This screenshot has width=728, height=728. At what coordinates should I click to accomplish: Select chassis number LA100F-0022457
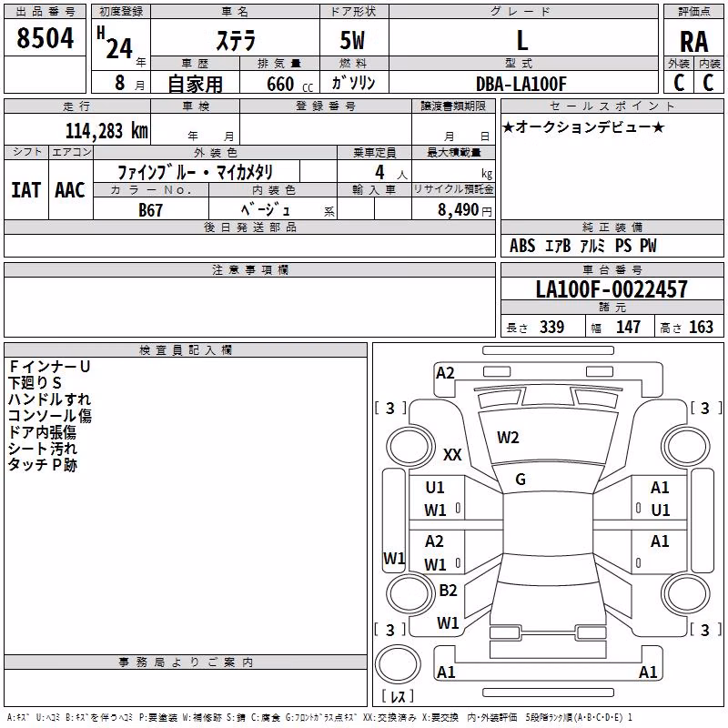point(612,289)
